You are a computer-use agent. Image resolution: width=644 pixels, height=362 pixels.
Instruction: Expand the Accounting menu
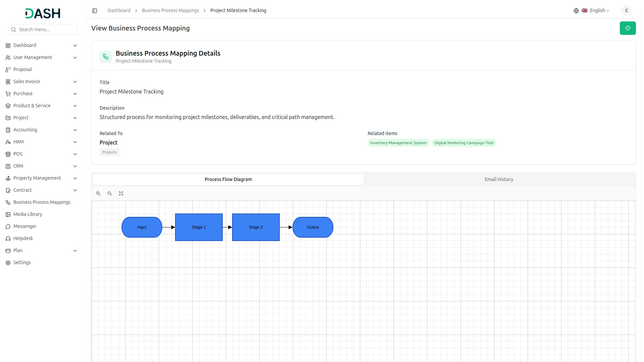pyautogui.click(x=25, y=130)
